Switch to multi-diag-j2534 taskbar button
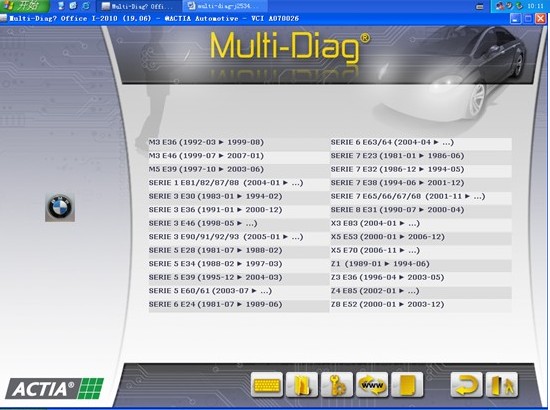The width and height of the screenshot is (550, 410). pos(224,6)
